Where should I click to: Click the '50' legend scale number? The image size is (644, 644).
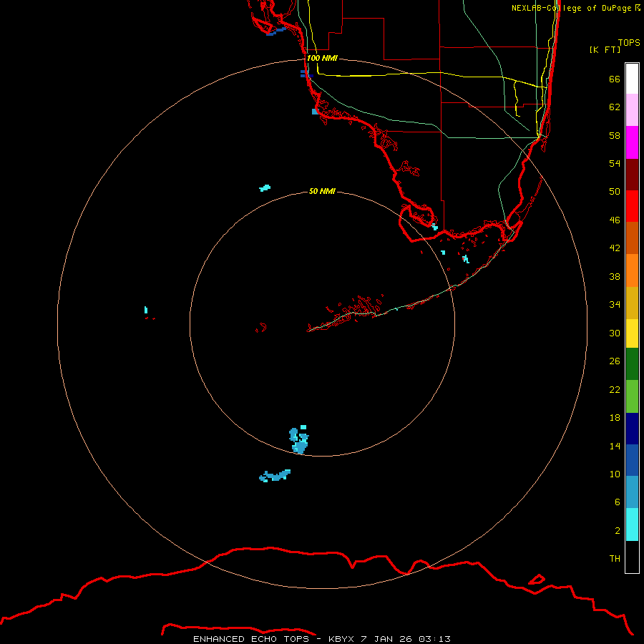pyautogui.click(x=615, y=191)
